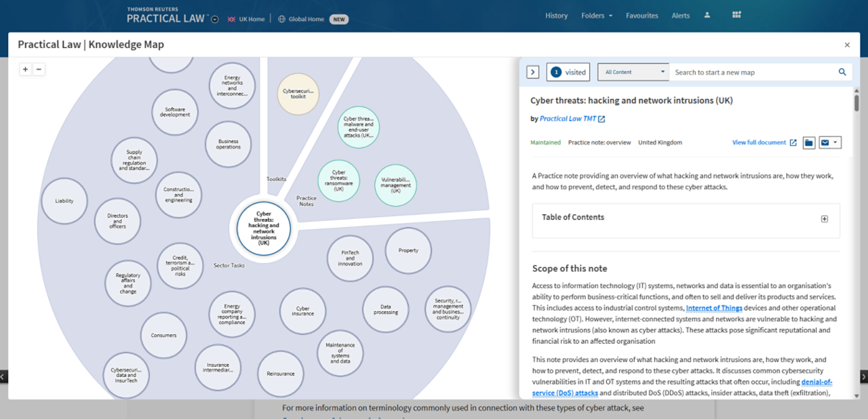Zoom out the map with minus button

tap(39, 69)
